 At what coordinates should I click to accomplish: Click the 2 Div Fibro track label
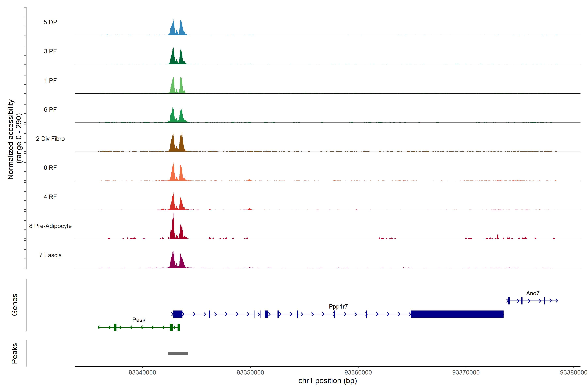[50, 139]
